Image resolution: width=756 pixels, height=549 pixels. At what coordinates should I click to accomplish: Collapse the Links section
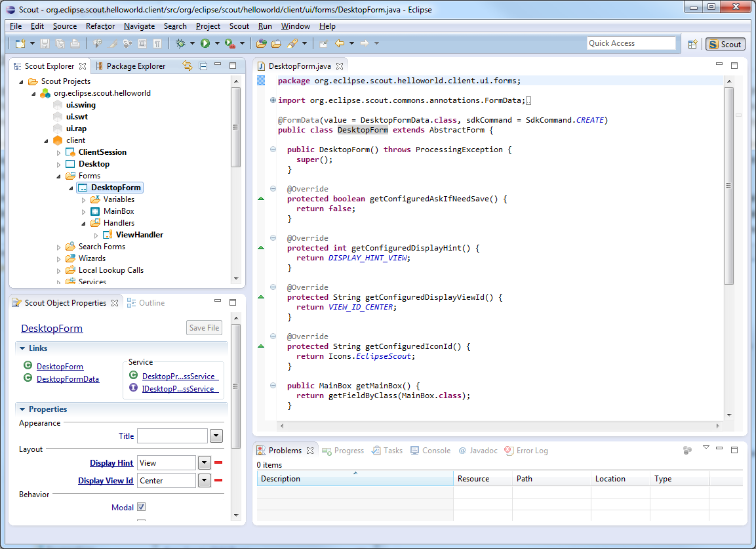coord(22,348)
